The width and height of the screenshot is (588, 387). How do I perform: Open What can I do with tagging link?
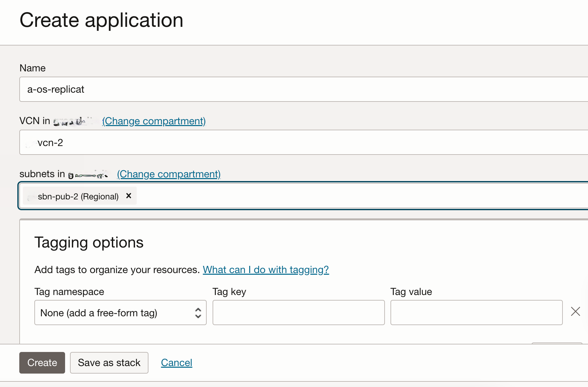pos(266,270)
